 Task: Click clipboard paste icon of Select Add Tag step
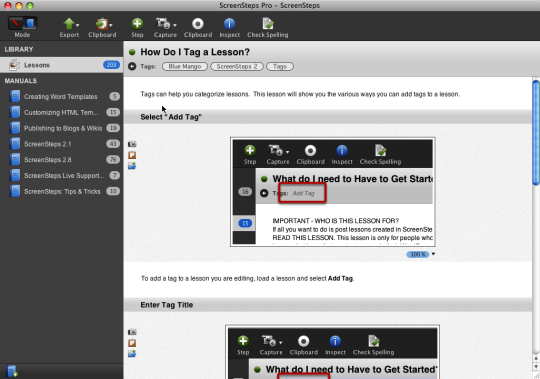[132, 155]
